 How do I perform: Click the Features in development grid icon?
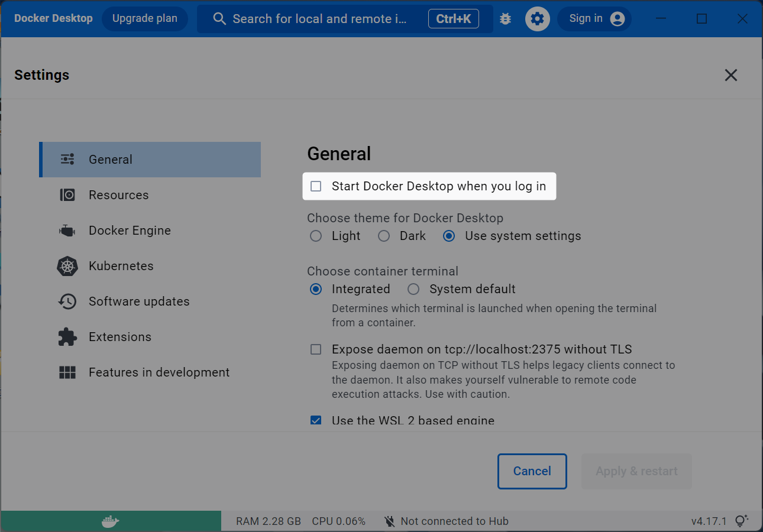pyautogui.click(x=67, y=372)
